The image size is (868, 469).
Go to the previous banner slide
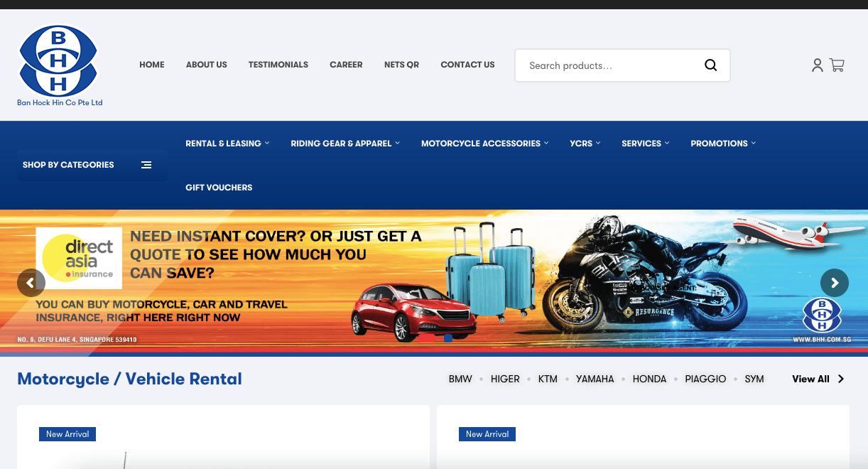coord(31,283)
